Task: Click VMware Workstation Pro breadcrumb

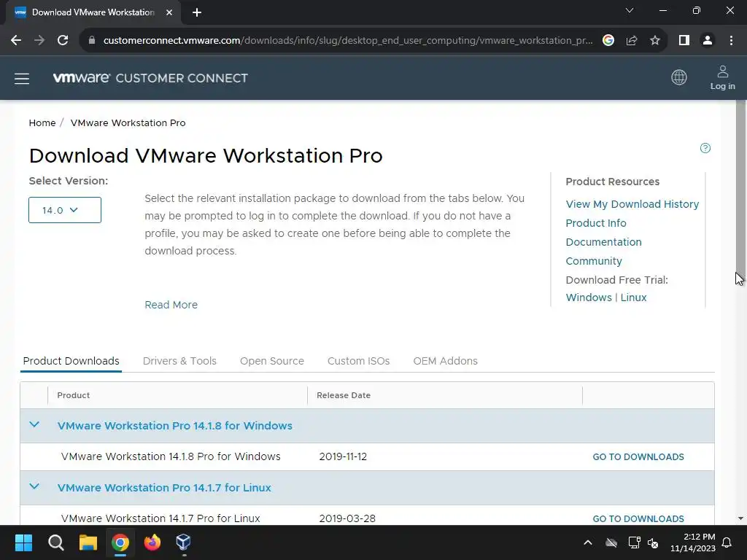Action: (128, 122)
